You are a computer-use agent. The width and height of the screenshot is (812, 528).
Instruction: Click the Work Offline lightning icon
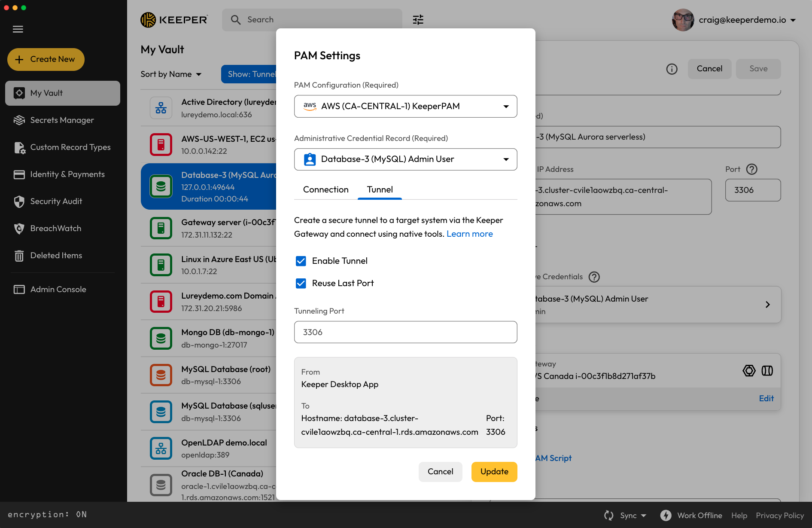(x=666, y=515)
